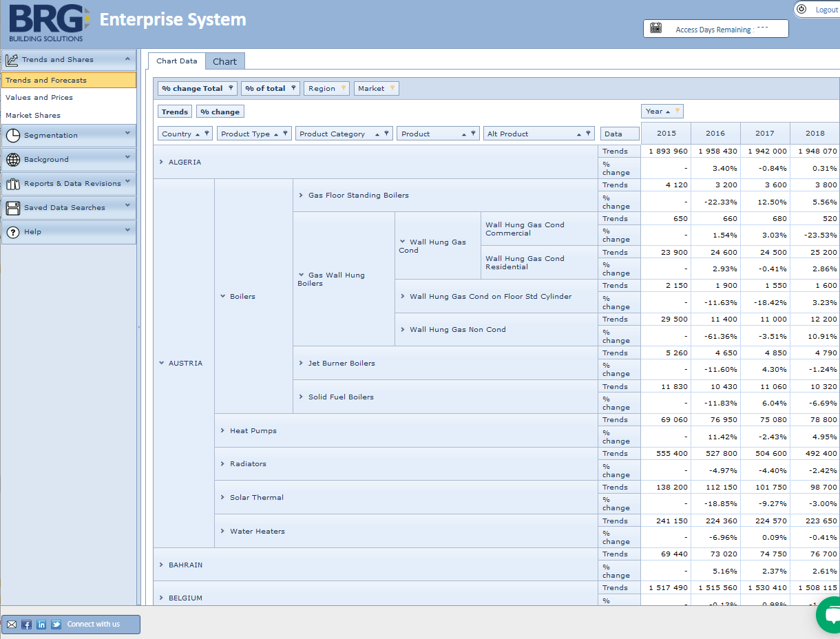Open Values and Prices link
The height and width of the screenshot is (639, 840).
(39, 98)
